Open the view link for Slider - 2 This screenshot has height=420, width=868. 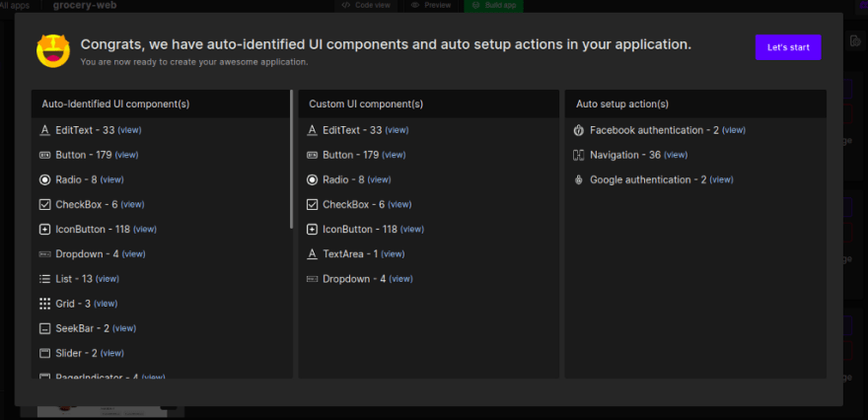coord(112,353)
